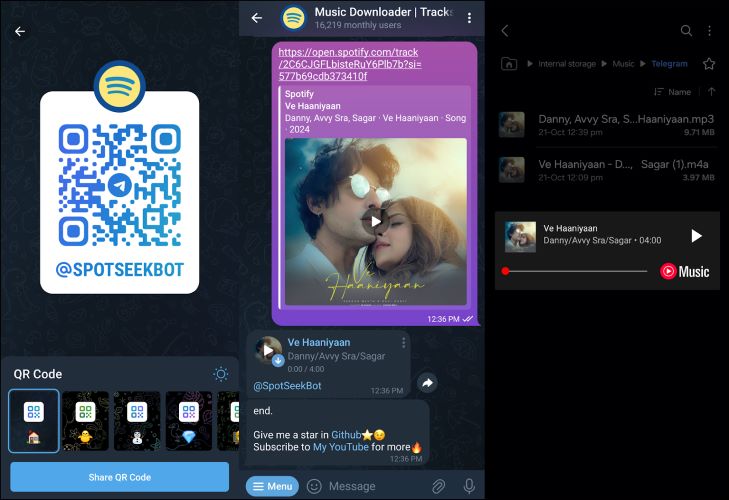This screenshot has width=729, height=500.
Task: Play the Ve Haaniyaan album cover preview
Action: point(376,221)
